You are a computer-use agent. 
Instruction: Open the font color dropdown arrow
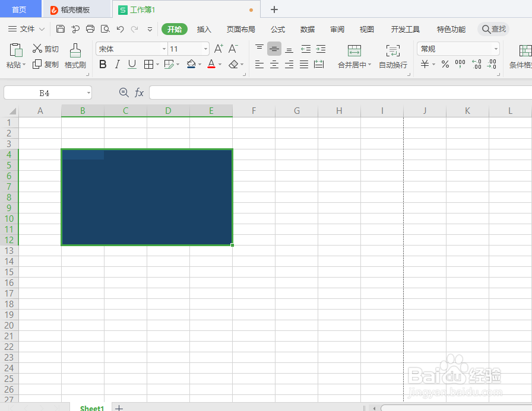(220, 65)
